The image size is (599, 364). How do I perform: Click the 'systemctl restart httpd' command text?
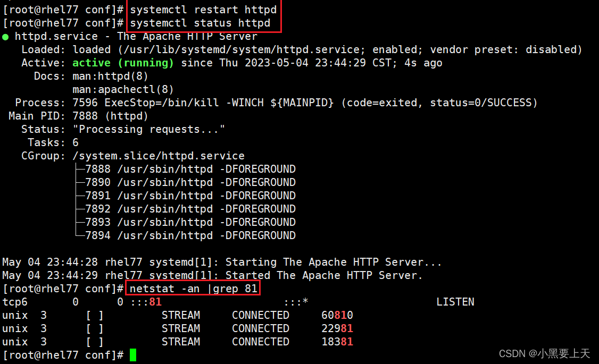tap(203, 10)
